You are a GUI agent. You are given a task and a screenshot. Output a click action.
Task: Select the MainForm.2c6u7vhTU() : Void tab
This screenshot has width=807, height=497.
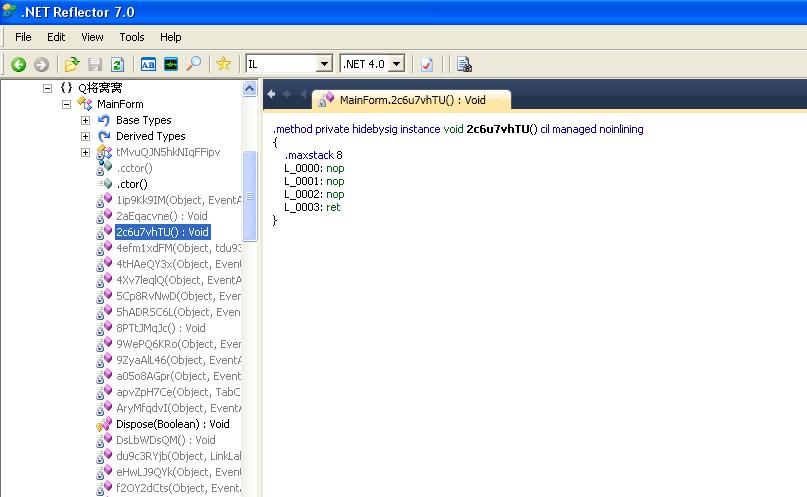tap(412, 100)
